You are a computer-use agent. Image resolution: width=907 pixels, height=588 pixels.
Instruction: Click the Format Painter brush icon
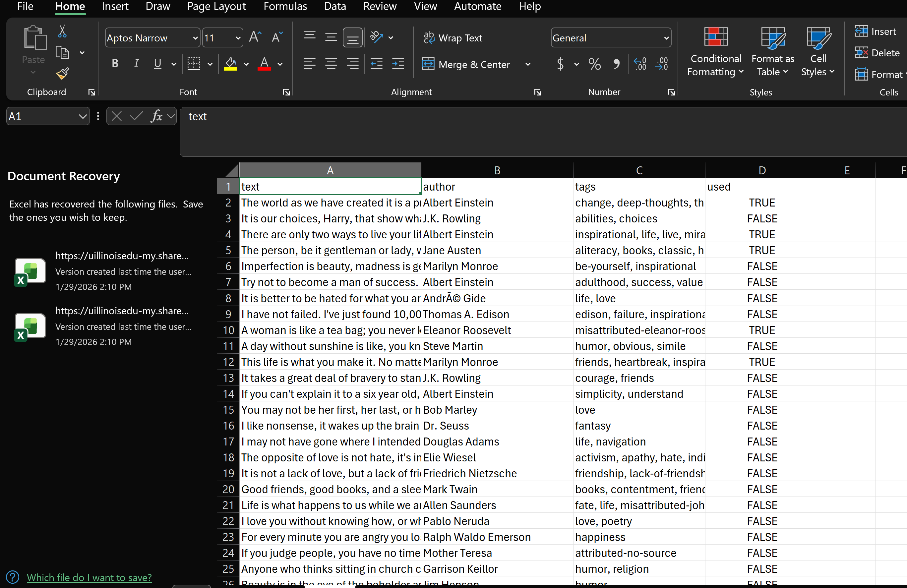pyautogui.click(x=62, y=73)
